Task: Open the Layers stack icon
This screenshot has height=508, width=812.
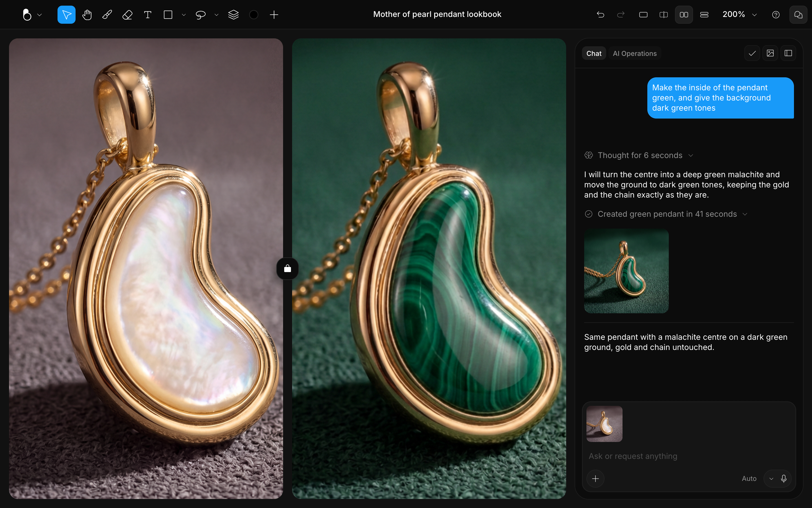Action: (233, 15)
